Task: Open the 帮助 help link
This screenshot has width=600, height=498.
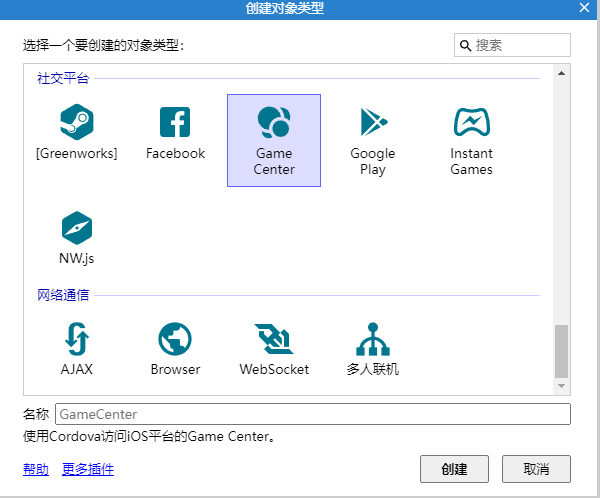Action: (36, 469)
